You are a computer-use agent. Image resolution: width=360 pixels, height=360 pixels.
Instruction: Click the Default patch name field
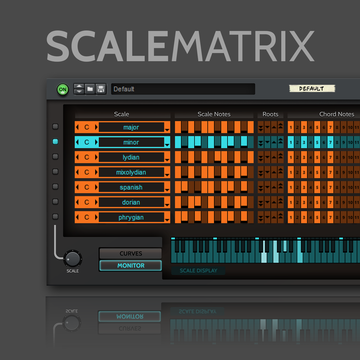tap(183, 89)
